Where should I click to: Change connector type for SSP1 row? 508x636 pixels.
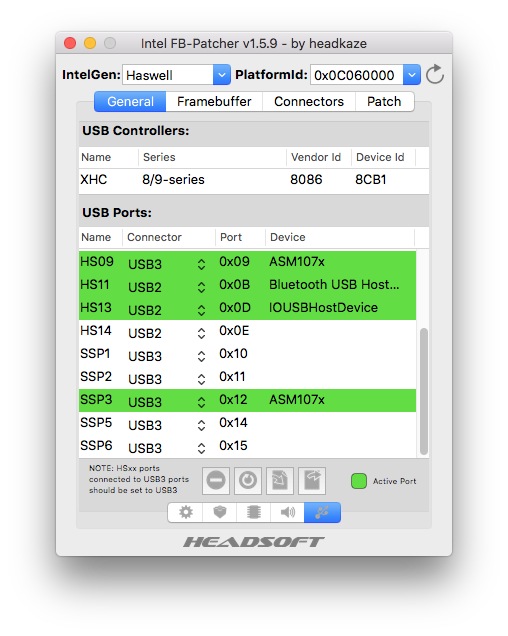(201, 357)
